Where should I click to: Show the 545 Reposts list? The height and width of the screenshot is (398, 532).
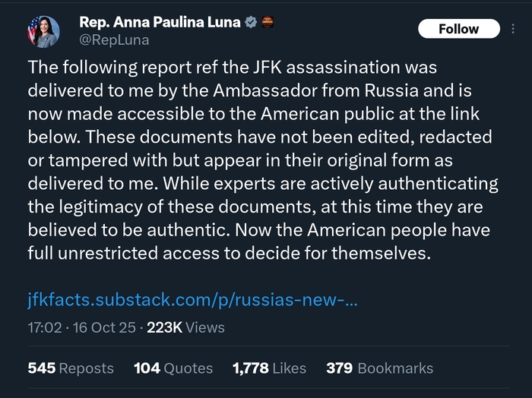(71, 368)
